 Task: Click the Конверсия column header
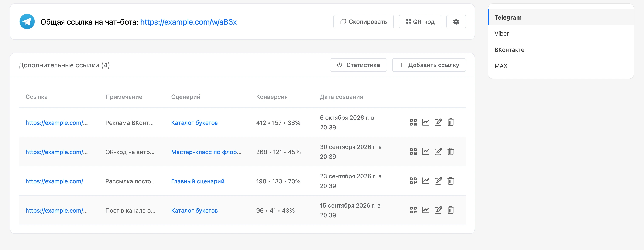(272, 97)
